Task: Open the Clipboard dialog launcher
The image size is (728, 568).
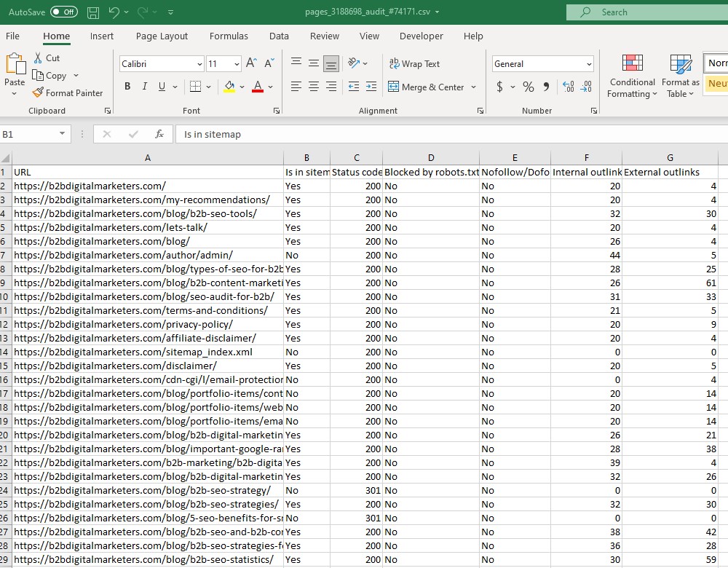Action: pyautogui.click(x=108, y=111)
